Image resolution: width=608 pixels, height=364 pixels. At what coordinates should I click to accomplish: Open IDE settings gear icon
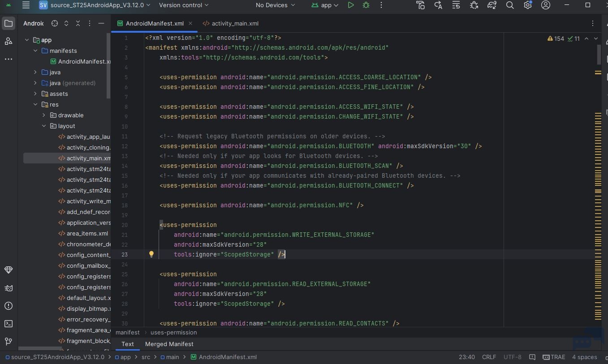tap(528, 5)
